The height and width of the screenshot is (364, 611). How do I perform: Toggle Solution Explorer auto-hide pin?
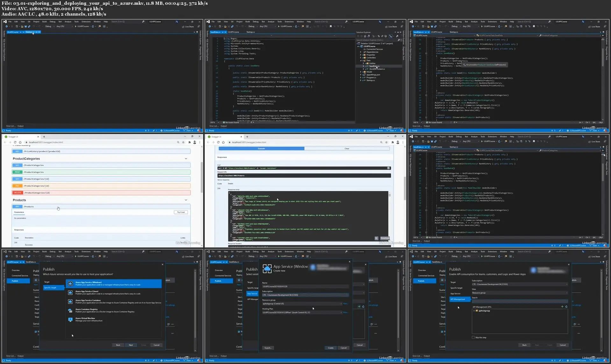pyautogui.click(x=398, y=32)
